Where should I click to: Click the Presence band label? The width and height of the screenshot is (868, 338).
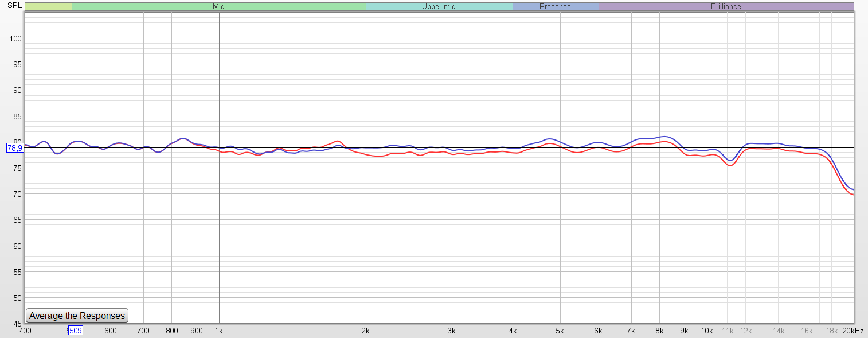coord(555,7)
